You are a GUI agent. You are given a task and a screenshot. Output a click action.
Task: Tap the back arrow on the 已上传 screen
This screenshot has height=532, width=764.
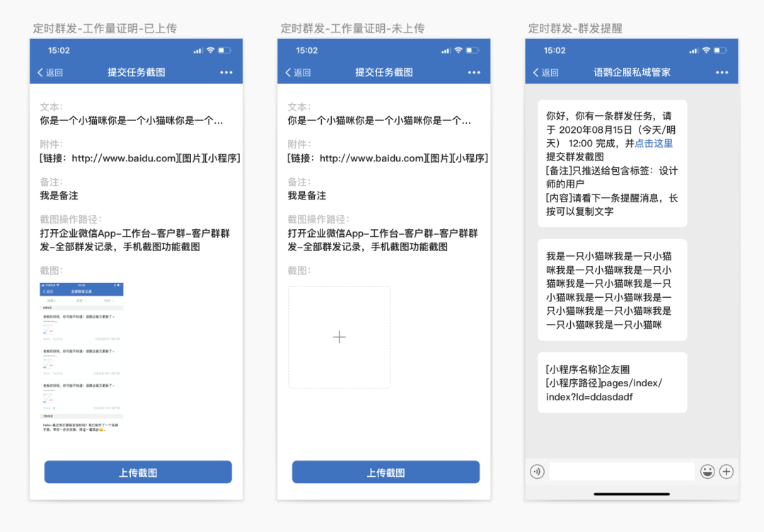[41, 72]
